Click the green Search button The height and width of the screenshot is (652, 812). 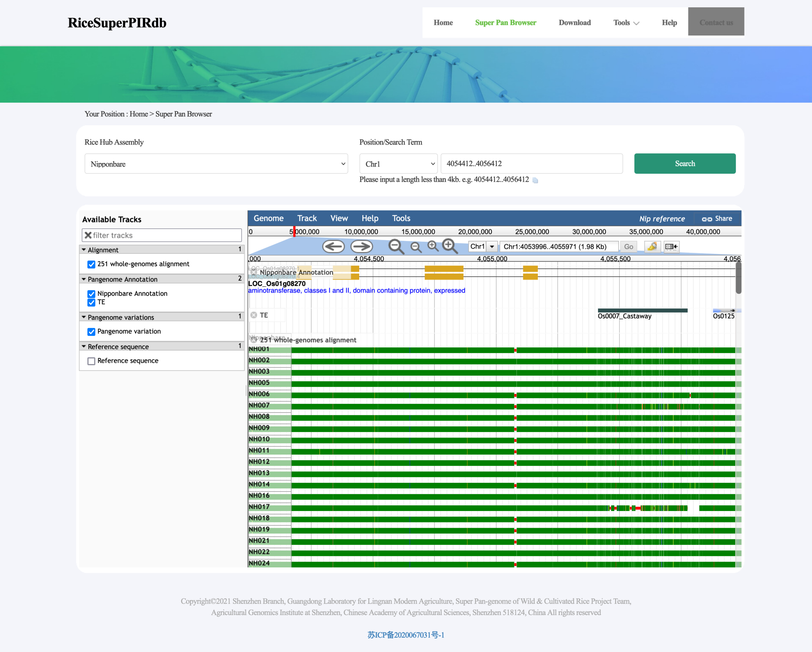tap(684, 164)
